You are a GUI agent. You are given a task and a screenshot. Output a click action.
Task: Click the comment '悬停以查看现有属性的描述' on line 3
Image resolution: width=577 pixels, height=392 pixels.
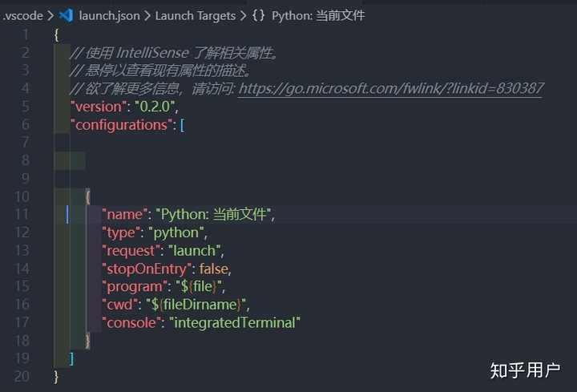click(160, 71)
